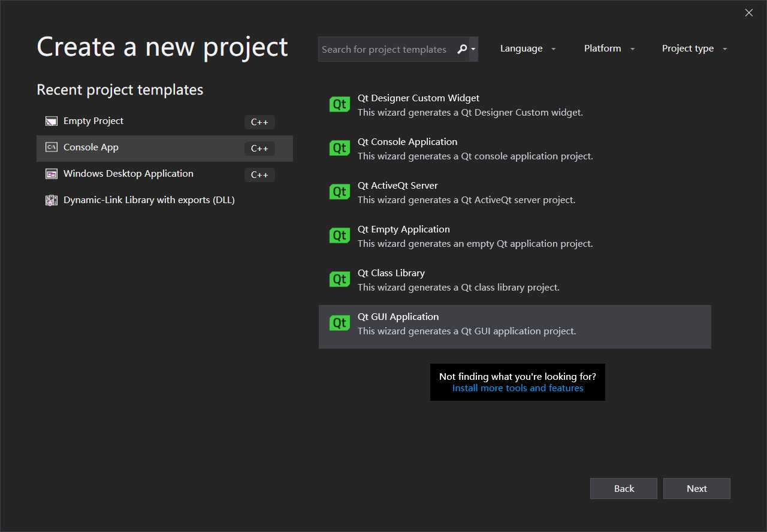Click the Next button

pos(697,488)
